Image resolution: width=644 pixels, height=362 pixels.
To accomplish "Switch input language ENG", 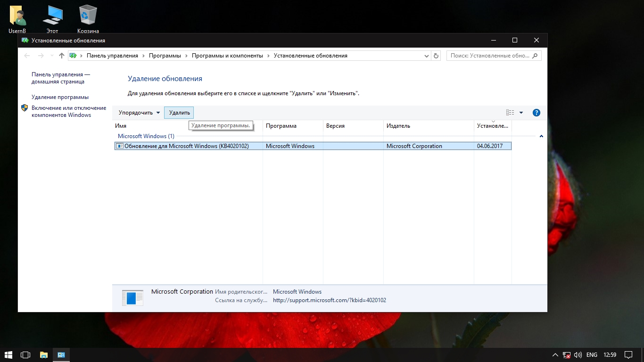I will (x=592, y=355).
